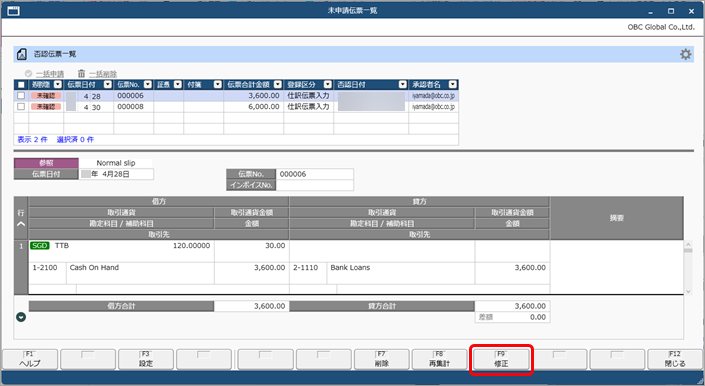Check the checkbox for slip 000006

21,95
